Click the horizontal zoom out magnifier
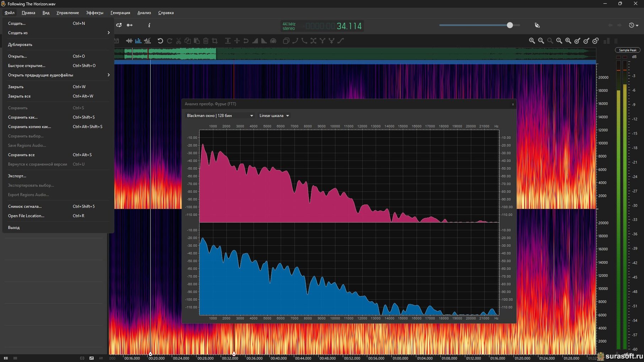 541,41
